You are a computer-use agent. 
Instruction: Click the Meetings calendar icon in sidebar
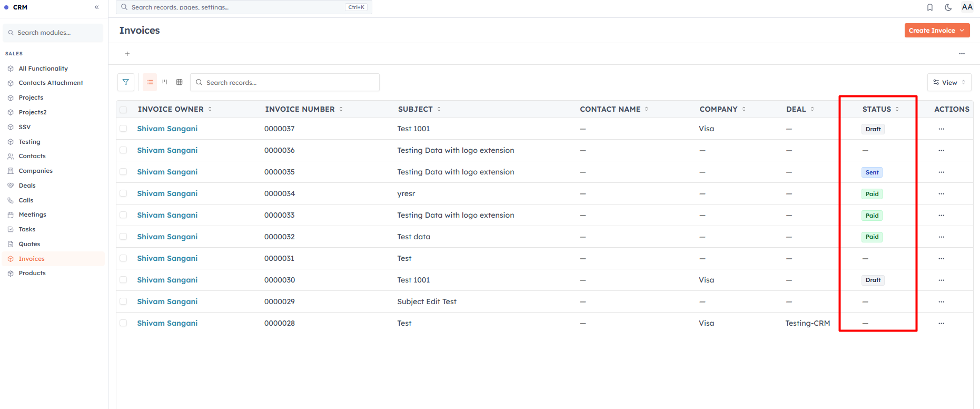[11, 215]
